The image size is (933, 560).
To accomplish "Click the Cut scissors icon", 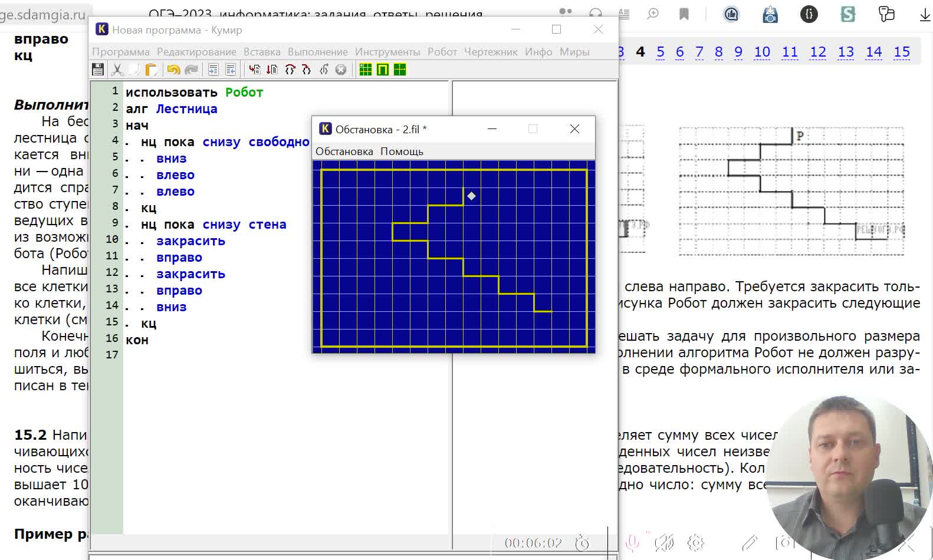I will (117, 70).
